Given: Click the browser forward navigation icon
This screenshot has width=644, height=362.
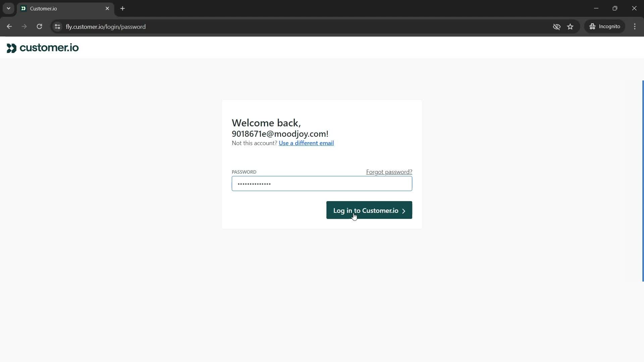Looking at the screenshot, I should tap(24, 26).
